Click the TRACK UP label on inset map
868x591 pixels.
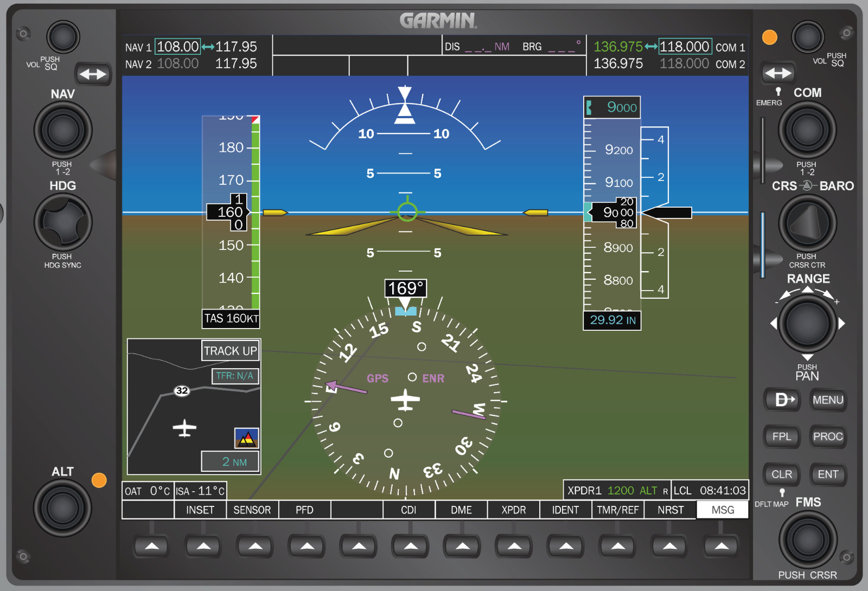231,351
